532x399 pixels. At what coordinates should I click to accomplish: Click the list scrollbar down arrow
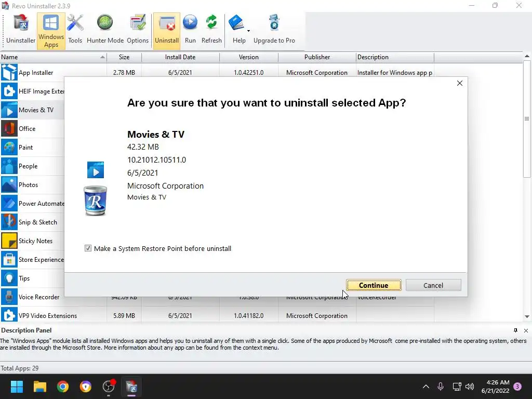(527, 316)
